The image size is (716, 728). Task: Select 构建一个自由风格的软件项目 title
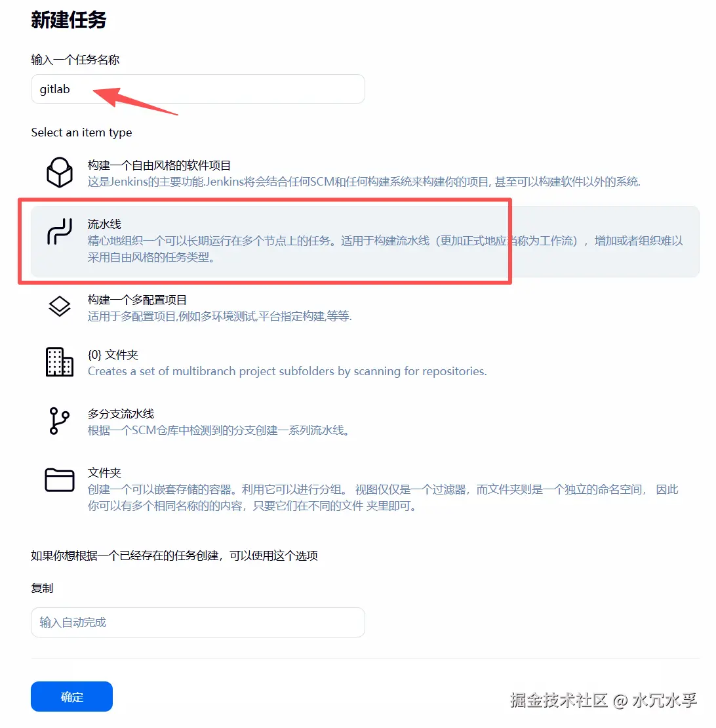[159, 165]
